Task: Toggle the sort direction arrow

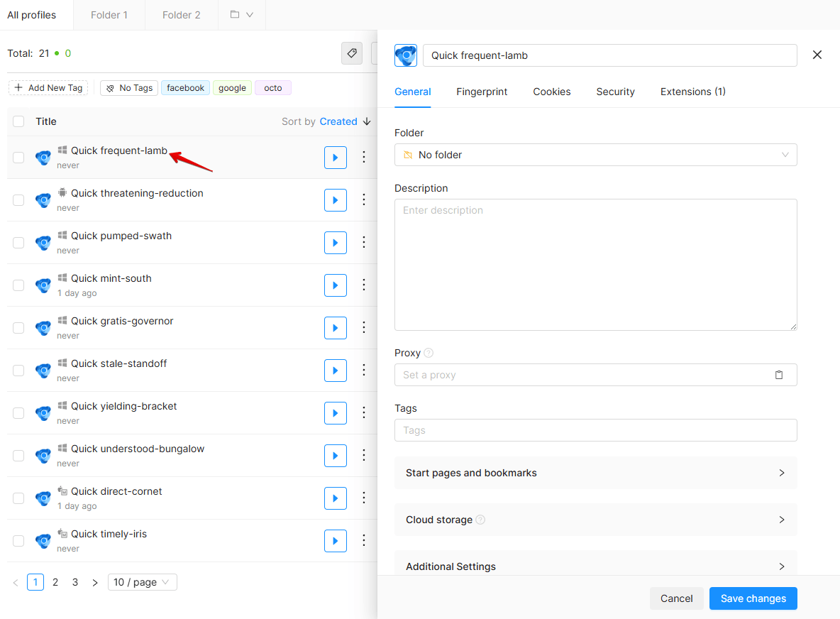Action: 367,121
